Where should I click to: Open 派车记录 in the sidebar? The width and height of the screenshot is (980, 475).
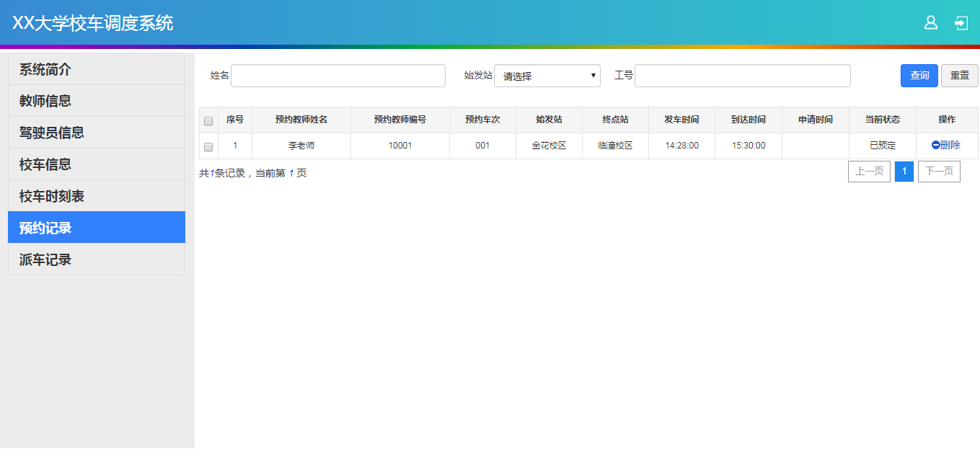(x=97, y=259)
